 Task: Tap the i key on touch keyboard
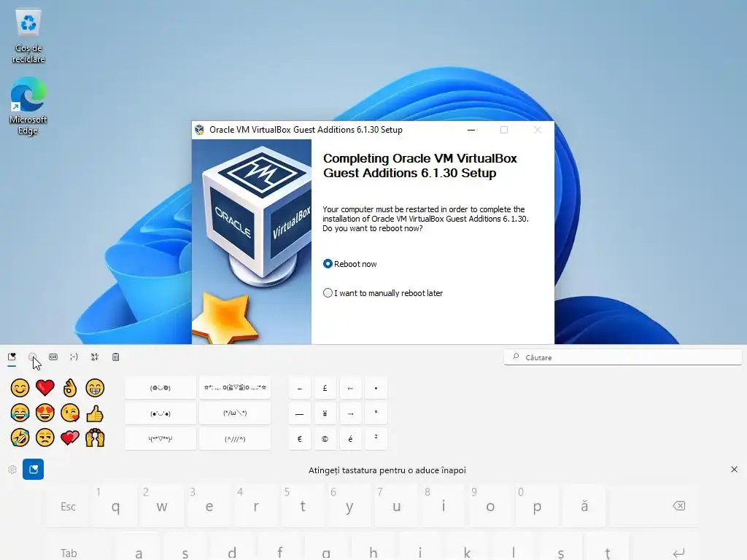443,506
